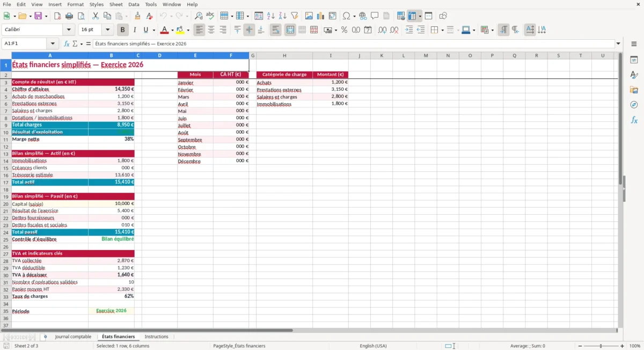Open Find & Replace icon
Viewport: 644px width, 350px height.
coord(199,16)
